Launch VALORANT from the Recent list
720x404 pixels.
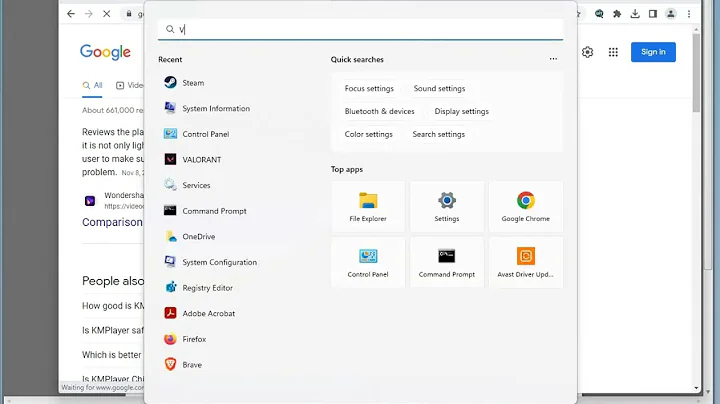point(192,160)
